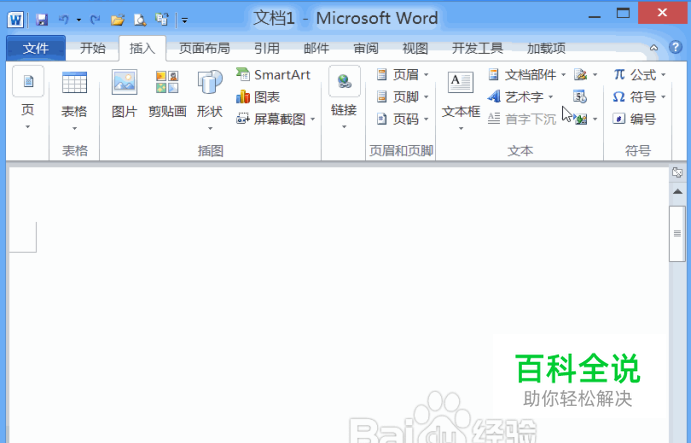
Task: Open 剪贴画 clip art icon
Action: point(167,94)
